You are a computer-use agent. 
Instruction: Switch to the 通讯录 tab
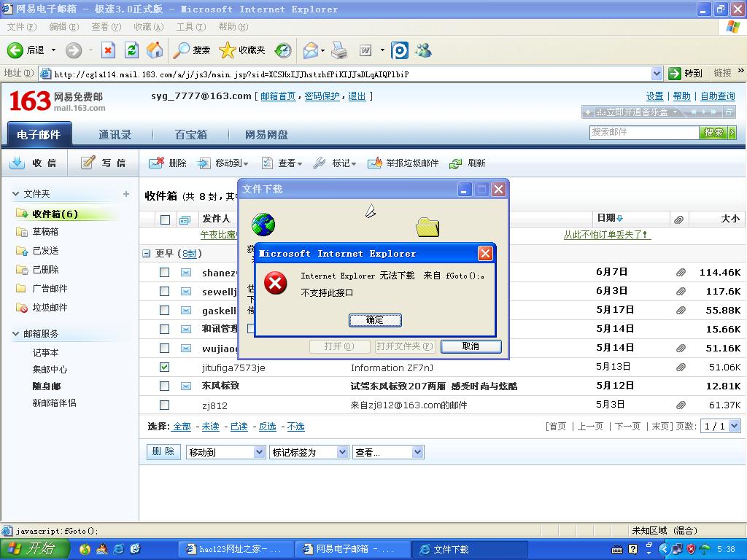tap(115, 135)
